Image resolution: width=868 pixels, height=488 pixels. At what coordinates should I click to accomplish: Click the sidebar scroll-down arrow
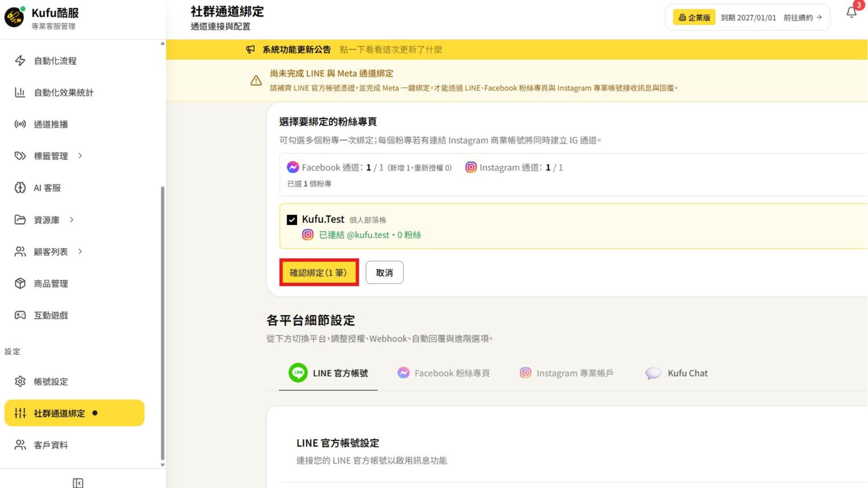pos(163,465)
